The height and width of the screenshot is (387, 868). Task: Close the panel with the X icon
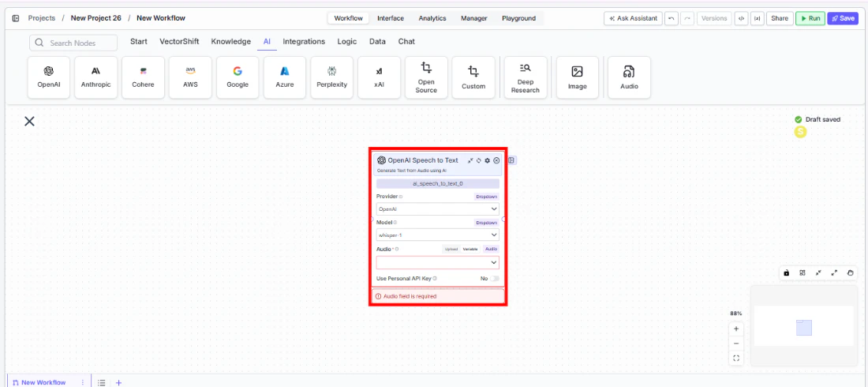coord(29,121)
